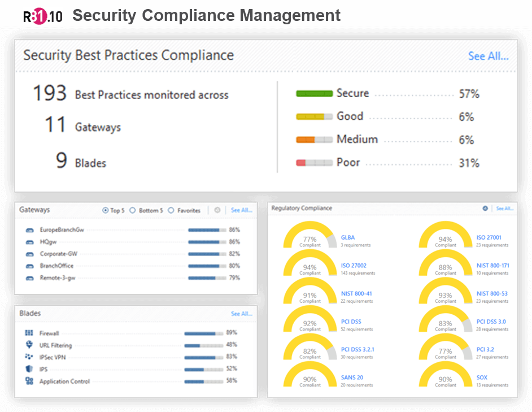Click the IPS shield icon
The image size is (532, 412).
click(x=29, y=369)
